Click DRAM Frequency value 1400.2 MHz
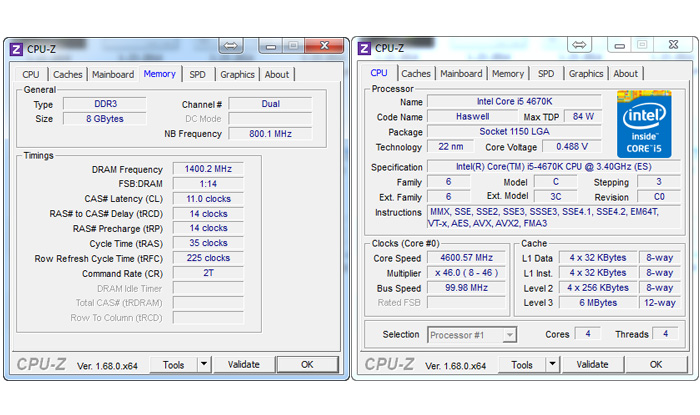The image size is (700, 415). click(208, 169)
